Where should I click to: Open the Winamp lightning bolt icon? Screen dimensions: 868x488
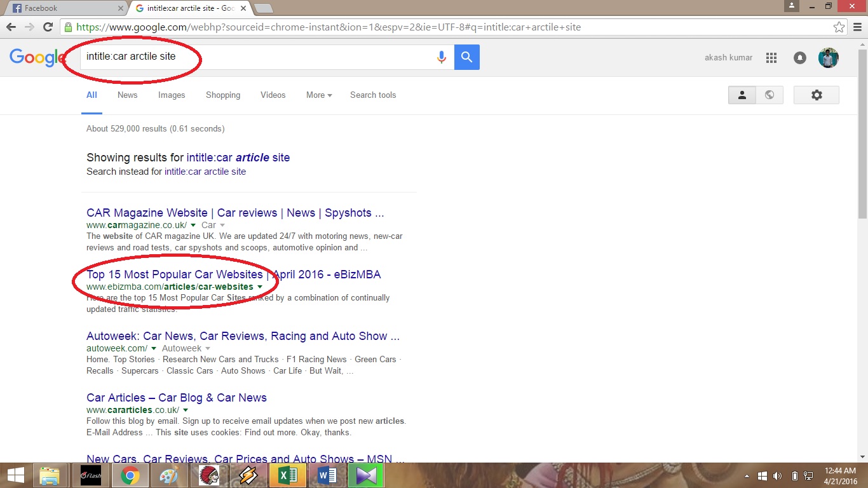click(248, 475)
